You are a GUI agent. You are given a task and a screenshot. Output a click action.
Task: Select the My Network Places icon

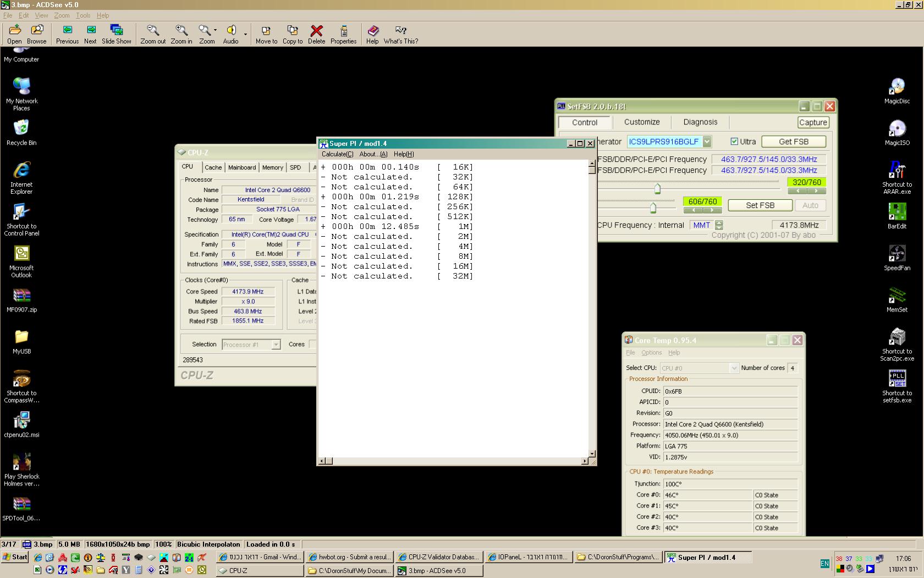21,94
